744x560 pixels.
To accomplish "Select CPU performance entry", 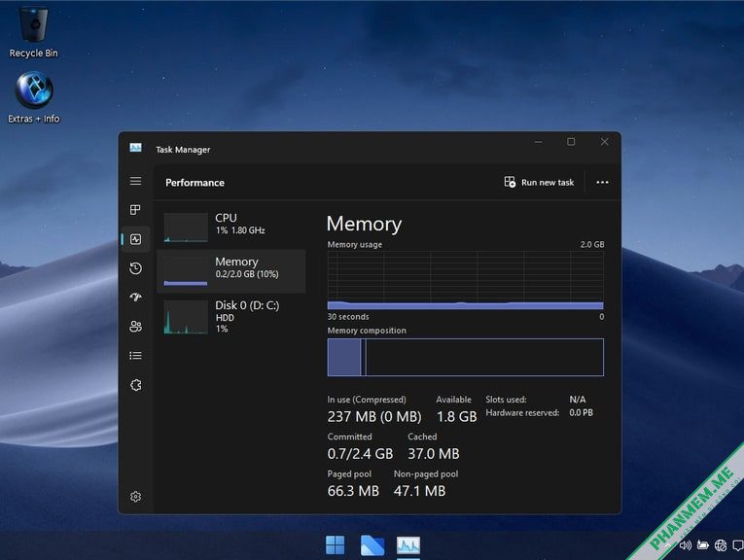I will tap(231, 227).
